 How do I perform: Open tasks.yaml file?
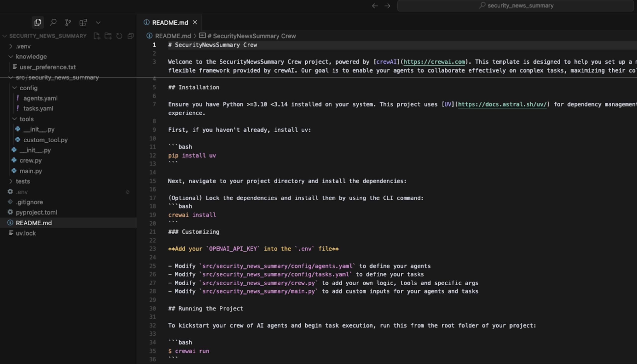tap(38, 108)
